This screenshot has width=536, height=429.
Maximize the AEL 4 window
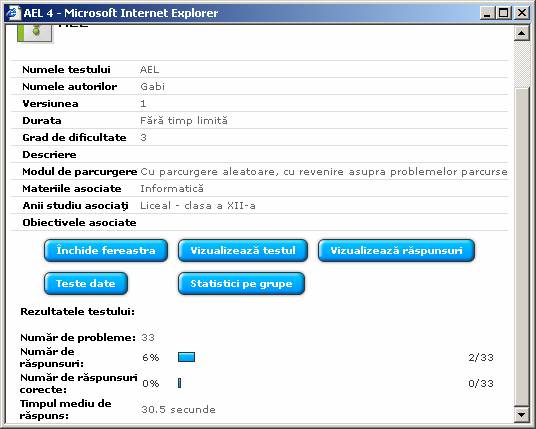point(504,13)
